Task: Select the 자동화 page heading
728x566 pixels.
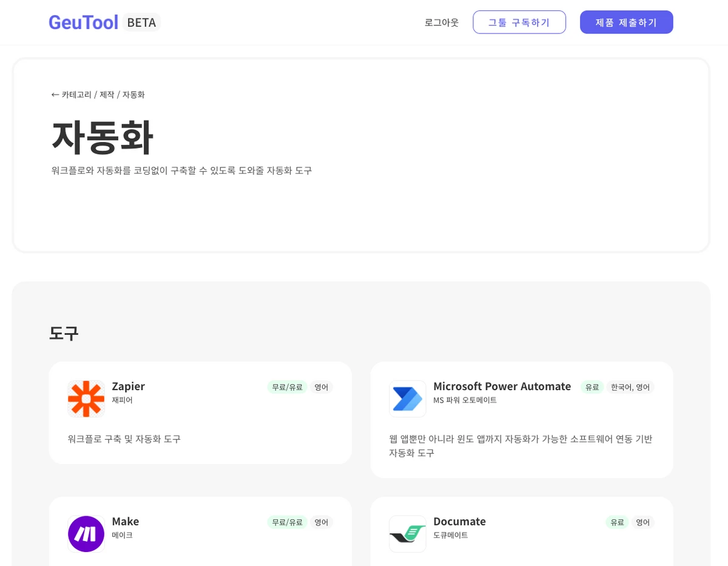Action: [102, 136]
